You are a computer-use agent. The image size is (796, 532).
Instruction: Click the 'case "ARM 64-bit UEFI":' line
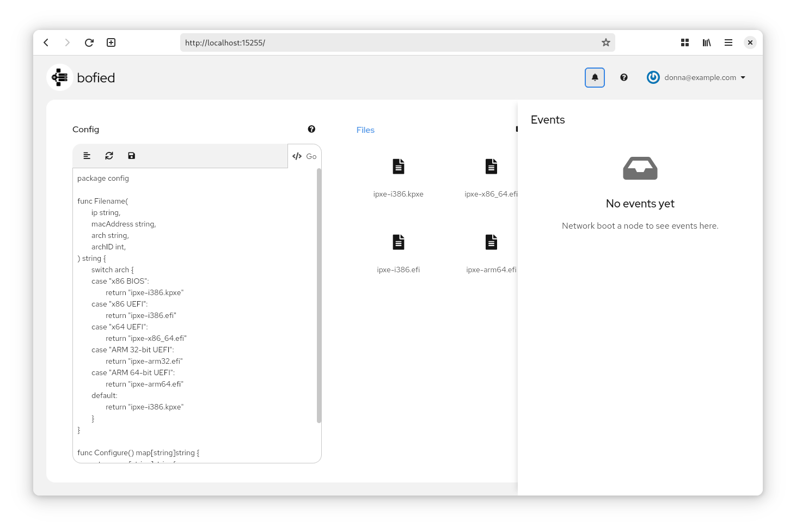point(133,373)
